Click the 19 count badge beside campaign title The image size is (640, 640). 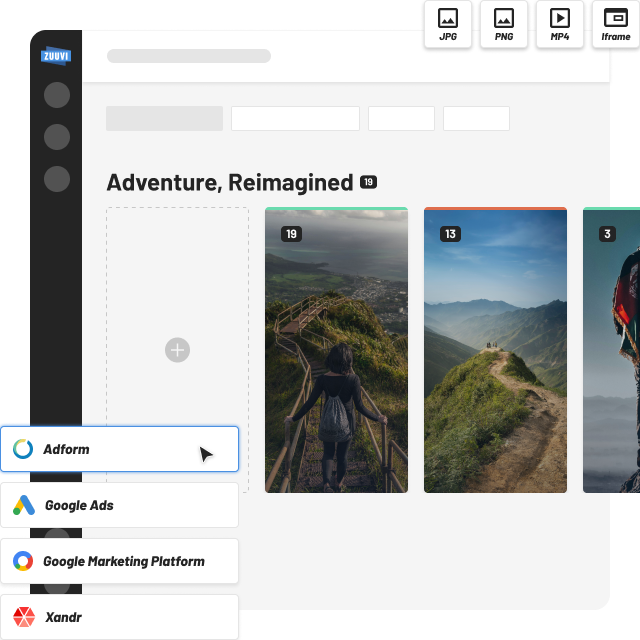(369, 182)
